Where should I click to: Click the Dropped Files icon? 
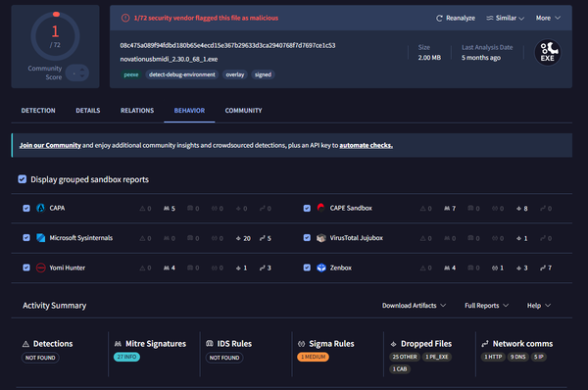393,344
